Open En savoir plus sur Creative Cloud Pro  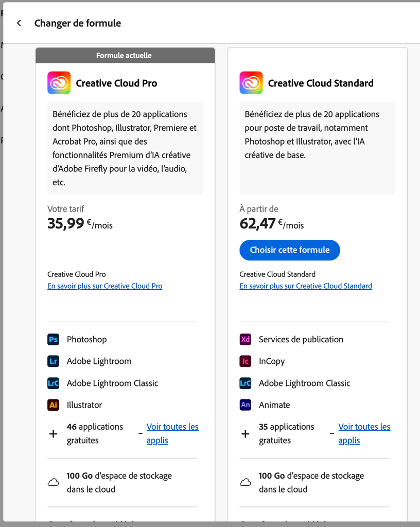click(x=105, y=286)
